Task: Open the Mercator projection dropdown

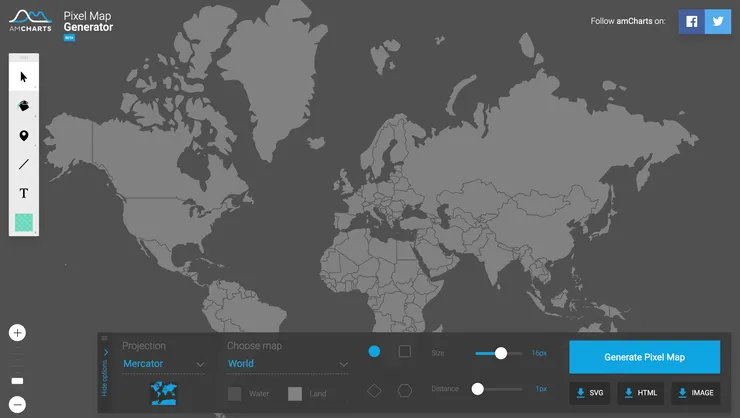Action: pos(163,364)
